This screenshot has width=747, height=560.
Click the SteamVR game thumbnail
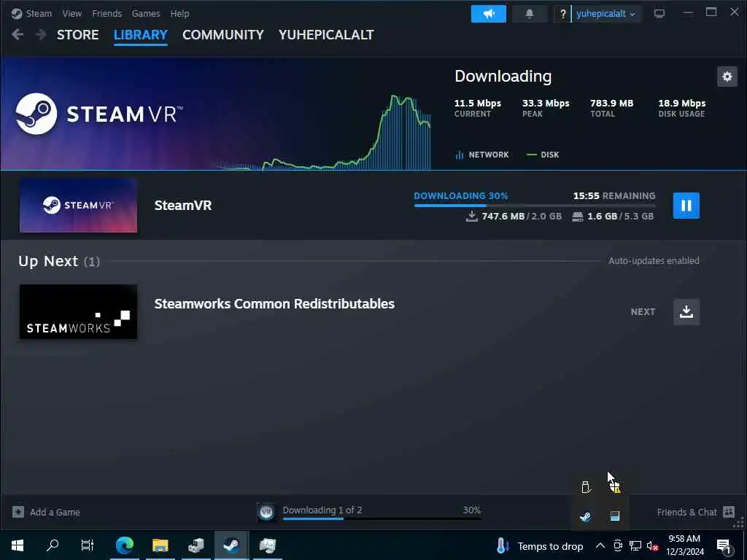click(x=78, y=206)
